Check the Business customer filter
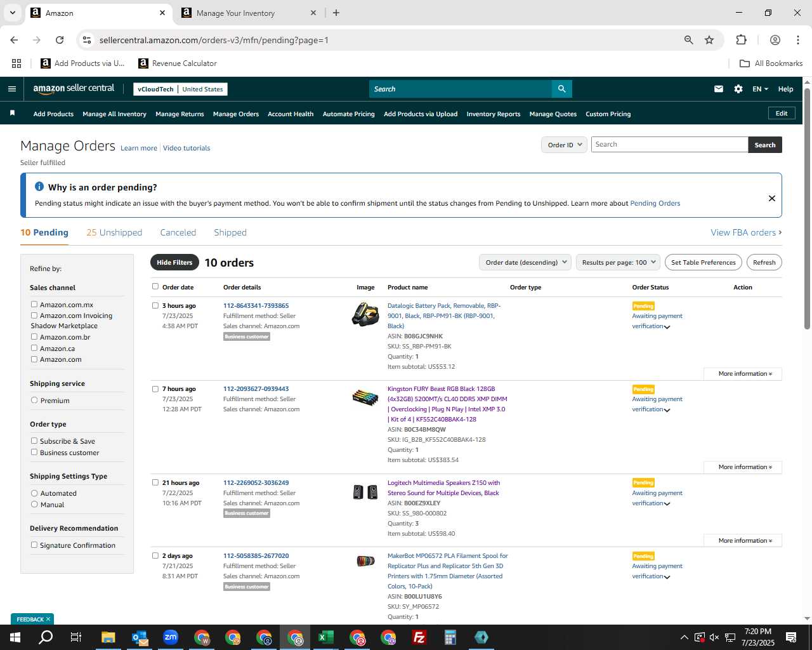This screenshot has width=812, height=650. 34,452
